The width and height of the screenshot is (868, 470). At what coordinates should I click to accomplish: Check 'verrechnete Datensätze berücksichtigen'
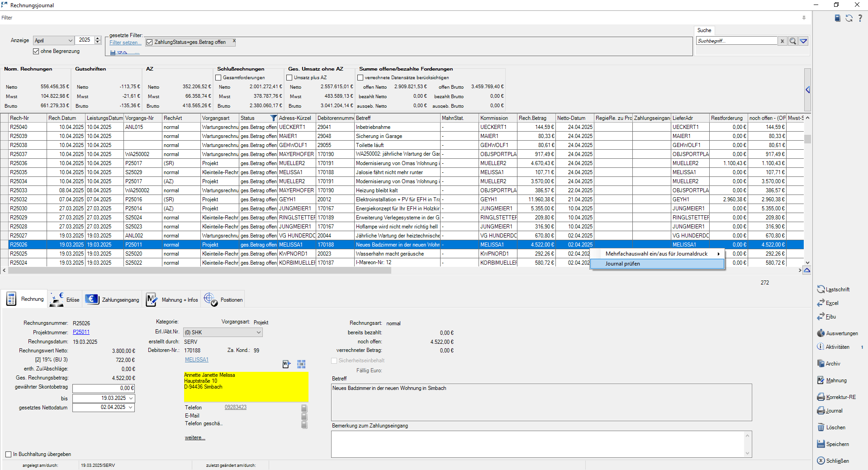(360, 78)
